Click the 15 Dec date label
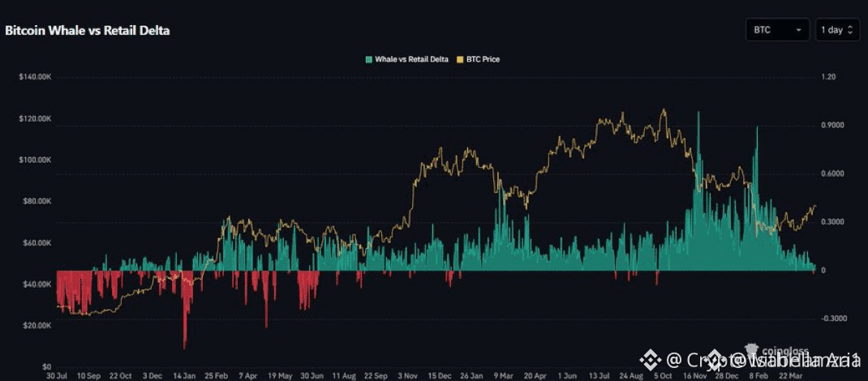The height and width of the screenshot is (381, 868). [439, 375]
